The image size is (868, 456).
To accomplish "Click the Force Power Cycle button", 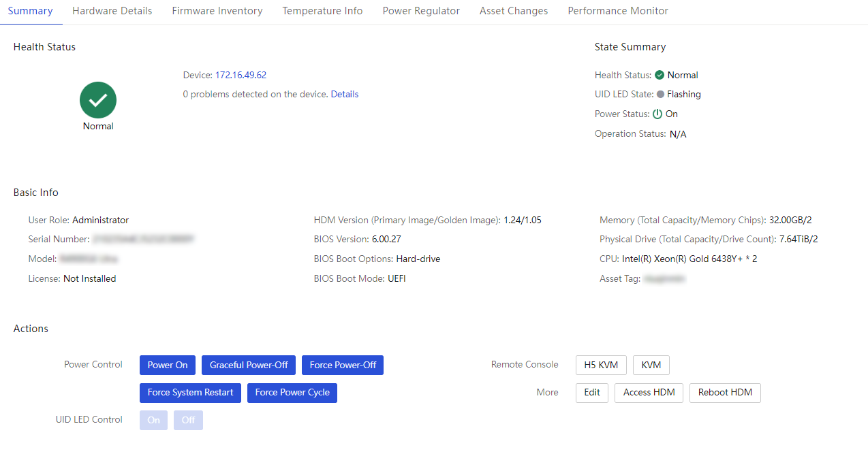I will coord(292,393).
